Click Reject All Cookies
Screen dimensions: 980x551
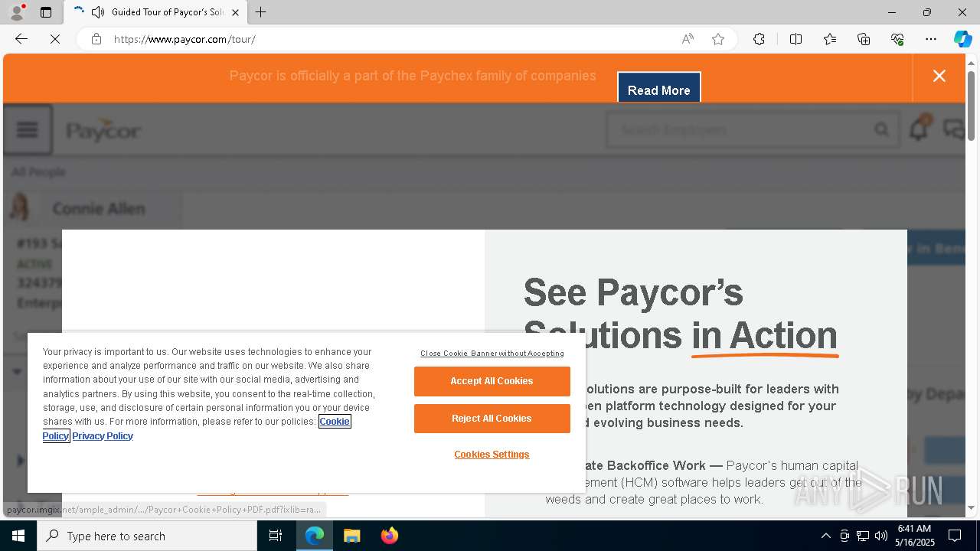pos(492,419)
